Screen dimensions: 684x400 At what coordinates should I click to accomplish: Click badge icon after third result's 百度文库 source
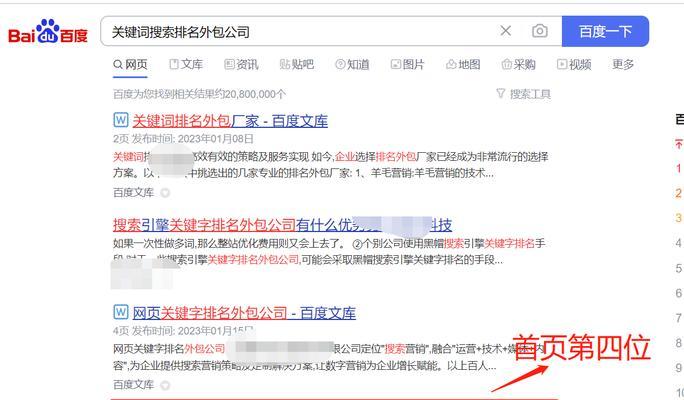tap(165, 385)
